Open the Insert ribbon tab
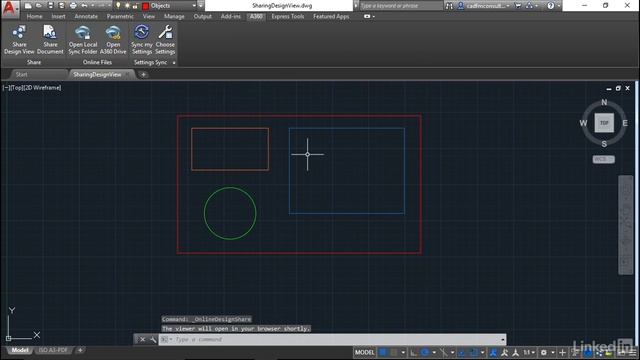This screenshot has height=360, width=640. tap(58, 17)
